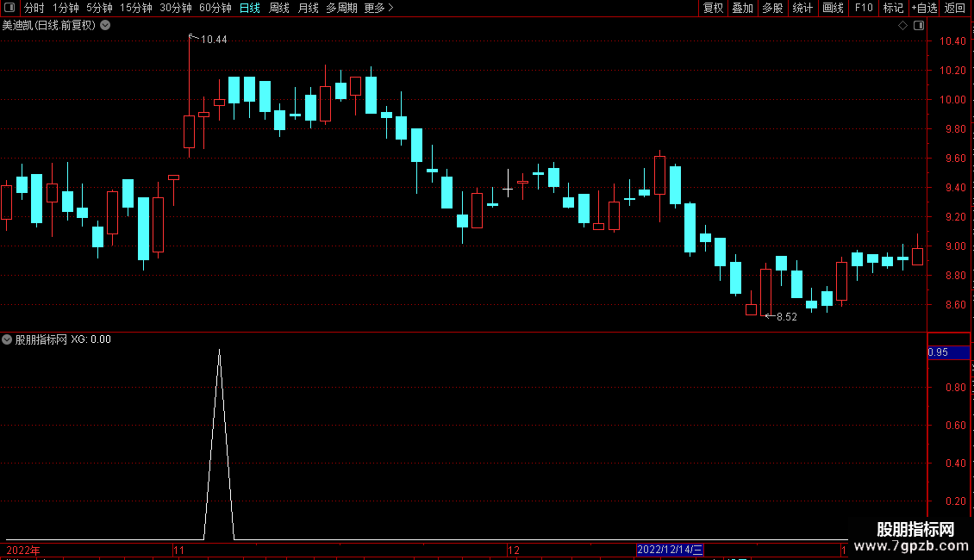The image size is (974, 560).
Task: Open the 60分钟 chart period
Action: click(x=215, y=8)
